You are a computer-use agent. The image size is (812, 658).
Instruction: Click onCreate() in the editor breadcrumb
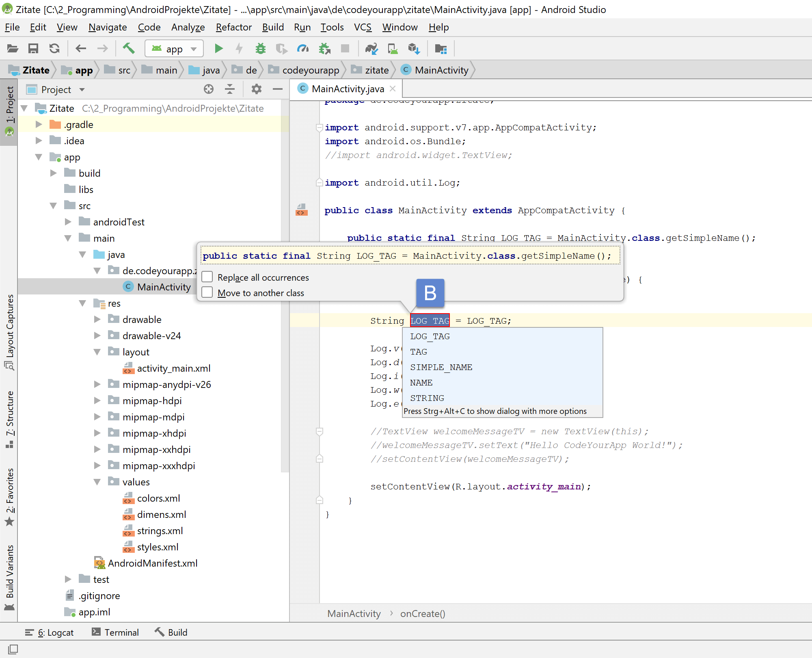coord(423,613)
